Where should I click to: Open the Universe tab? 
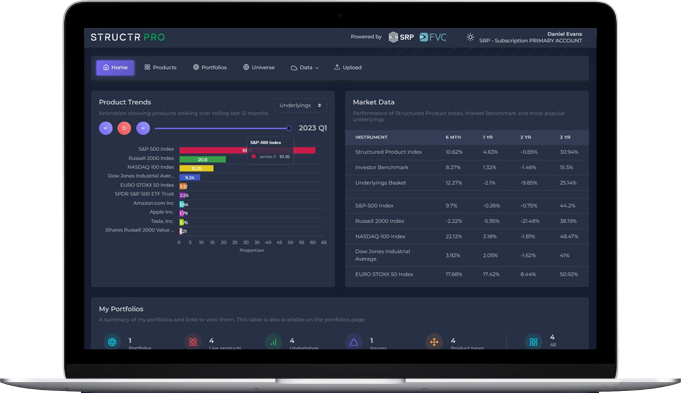[259, 68]
